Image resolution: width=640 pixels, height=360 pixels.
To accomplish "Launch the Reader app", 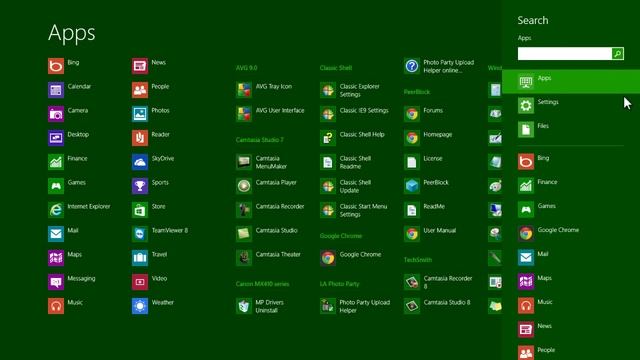I will coord(151,138).
